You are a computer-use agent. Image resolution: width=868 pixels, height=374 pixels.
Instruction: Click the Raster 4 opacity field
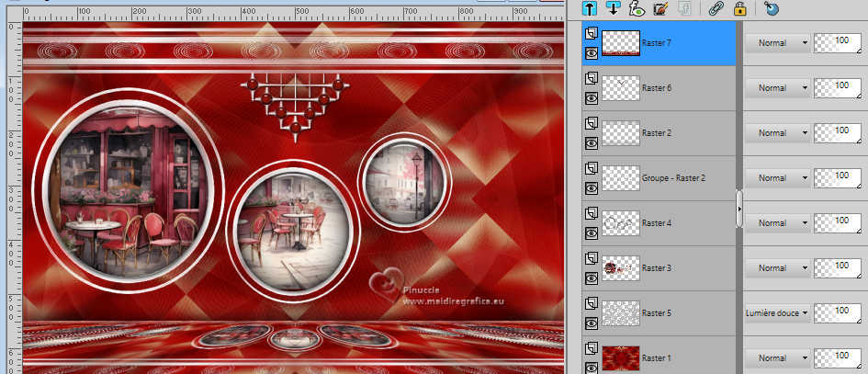click(837, 223)
